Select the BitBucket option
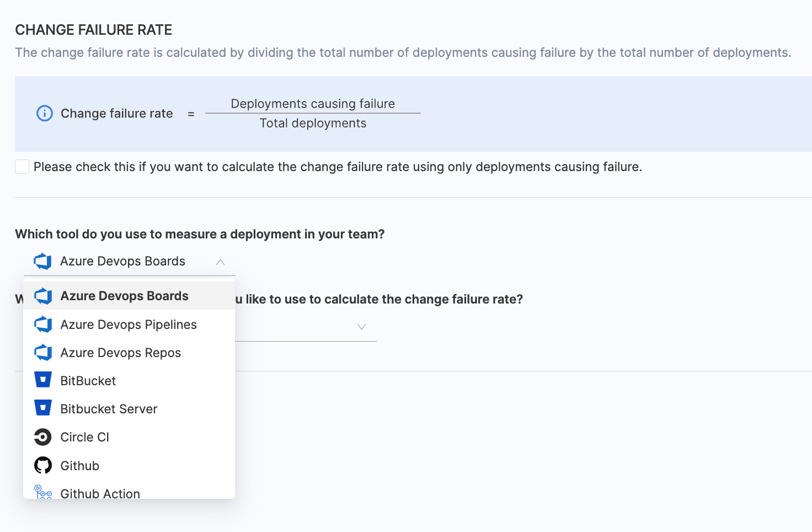 [88, 381]
